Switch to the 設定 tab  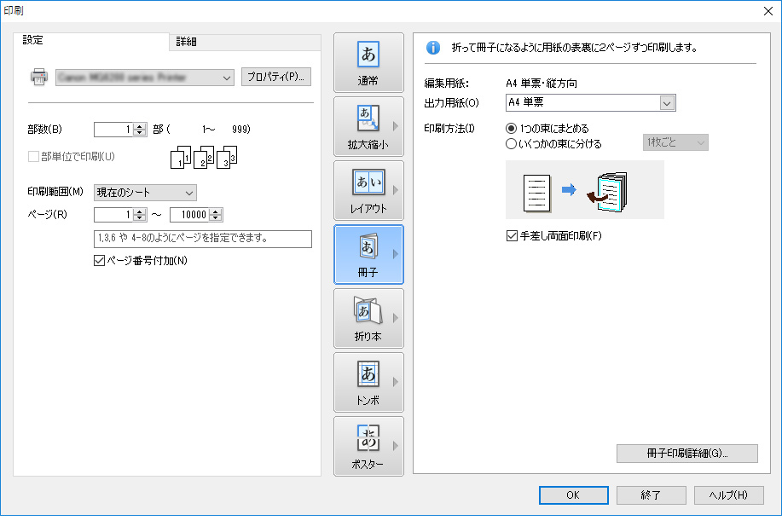coord(34,40)
